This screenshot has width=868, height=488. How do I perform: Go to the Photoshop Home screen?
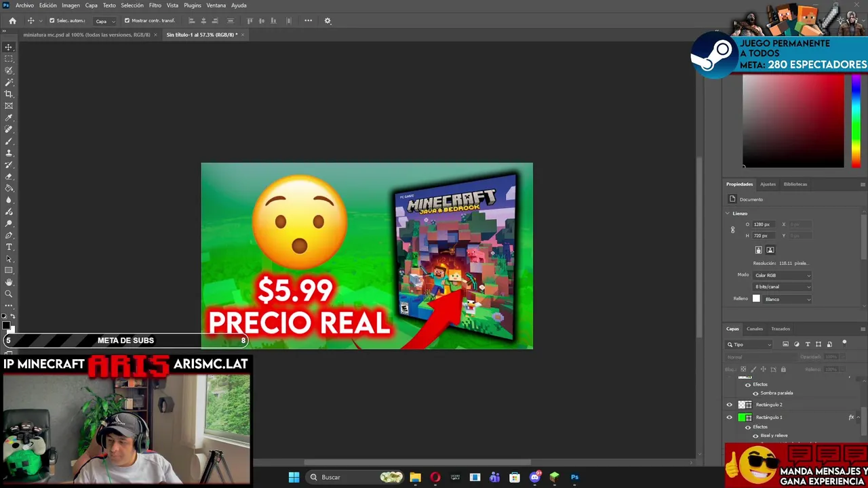[12, 20]
